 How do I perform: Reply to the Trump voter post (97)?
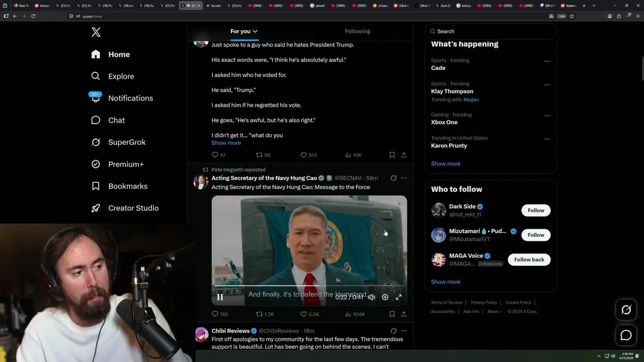point(218,155)
